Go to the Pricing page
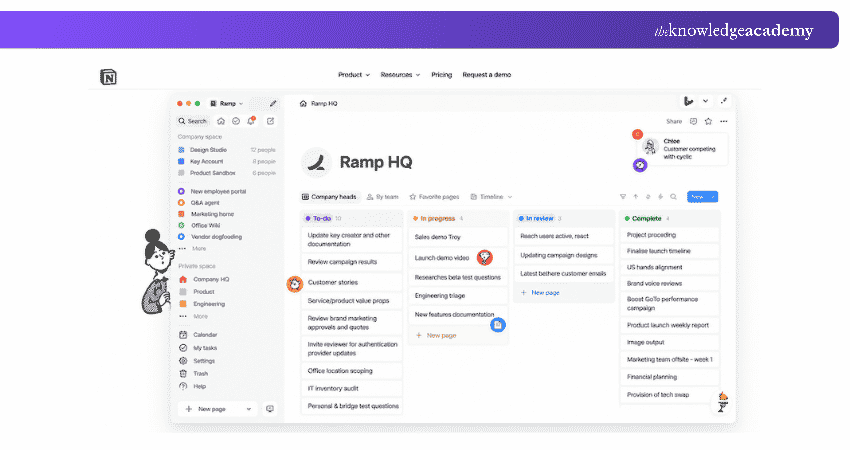The width and height of the screenshot is (850, 450). [x=441, y=75]
